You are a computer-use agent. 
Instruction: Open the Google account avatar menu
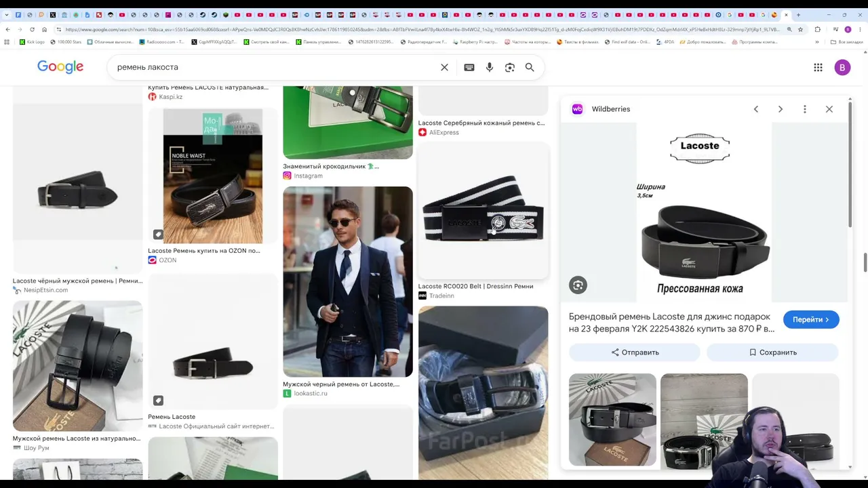(842, 67)
